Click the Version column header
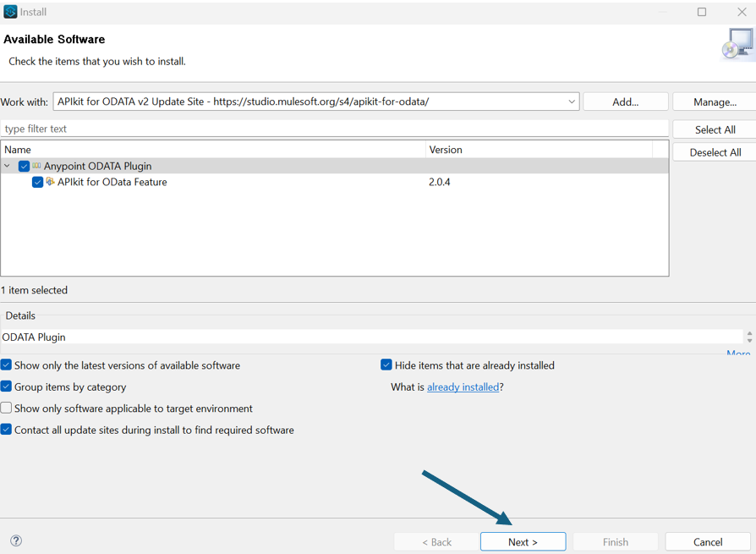 coord(538,150)
